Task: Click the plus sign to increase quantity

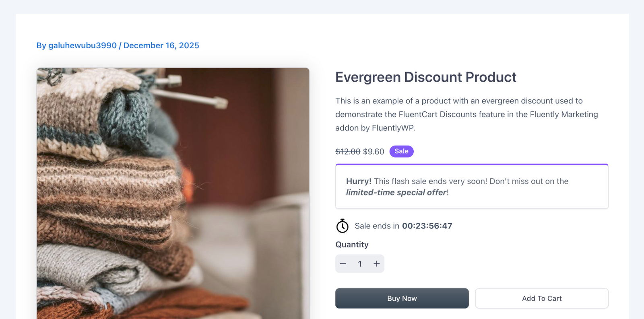Action: click(x=376, y=263)
